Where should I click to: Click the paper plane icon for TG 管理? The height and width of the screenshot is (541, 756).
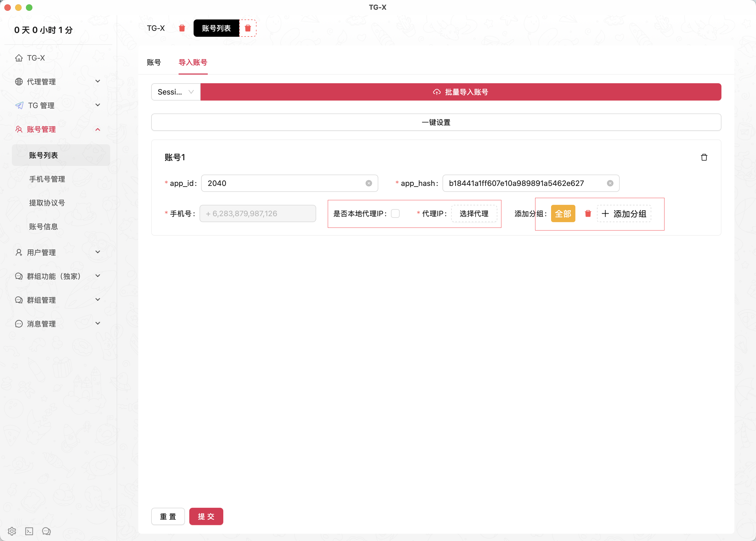[19, 106]
